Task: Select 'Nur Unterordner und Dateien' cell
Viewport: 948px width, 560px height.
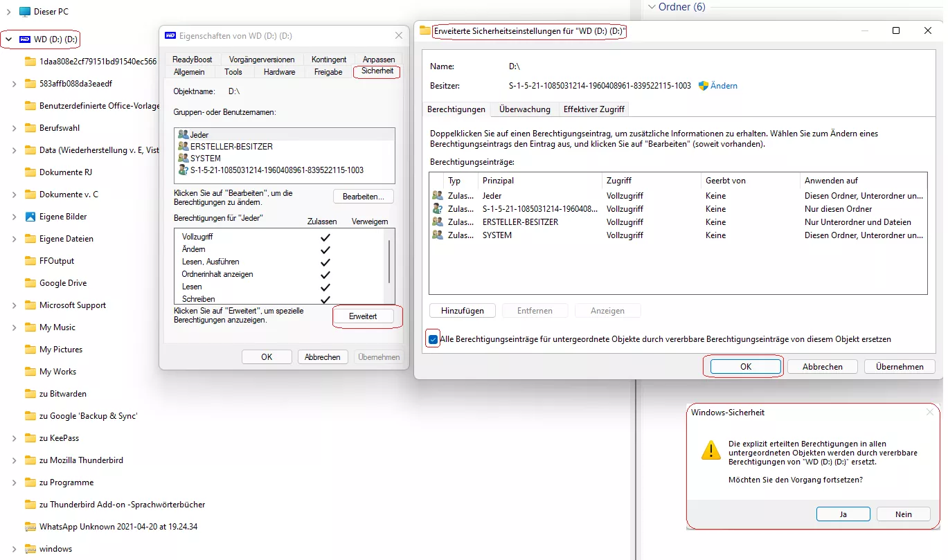Action: pos(858,222)
